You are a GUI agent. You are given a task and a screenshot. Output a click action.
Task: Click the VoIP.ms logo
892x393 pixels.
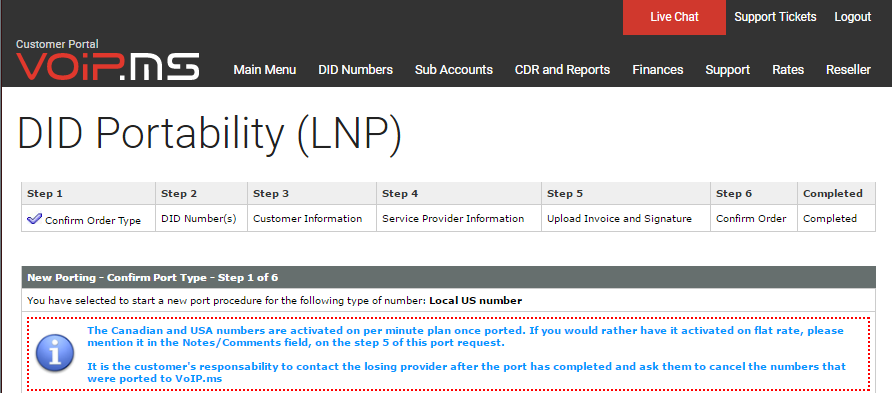tap(108, 67)
